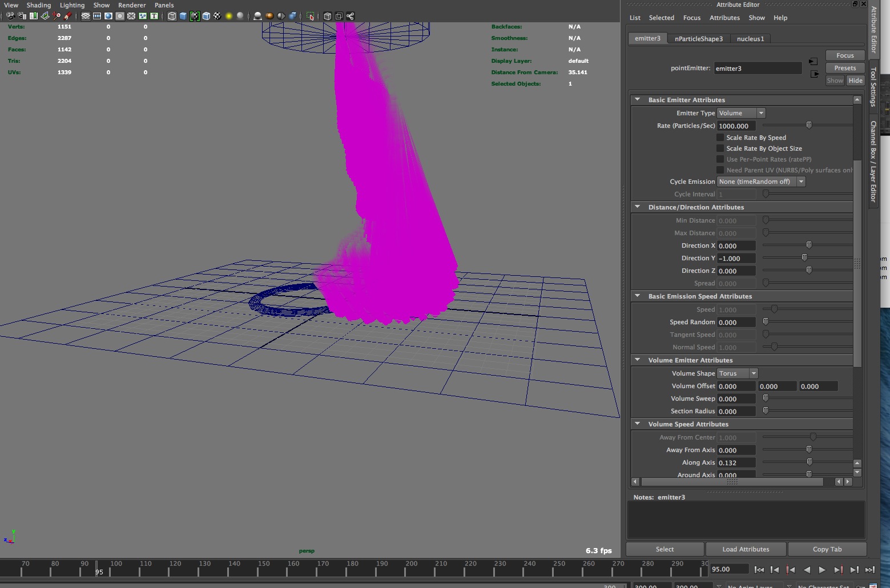Screen dimensions: 890x588
Task: Enable Scale Rate By Speed checkbox
Action: (x=720, y=138)
